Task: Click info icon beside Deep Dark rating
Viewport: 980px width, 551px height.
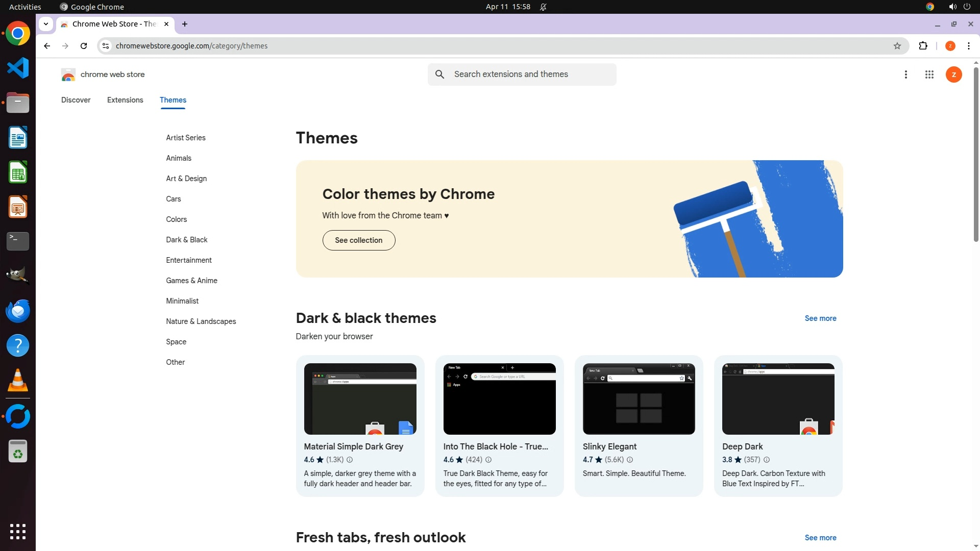Action: tap(766, 460)
